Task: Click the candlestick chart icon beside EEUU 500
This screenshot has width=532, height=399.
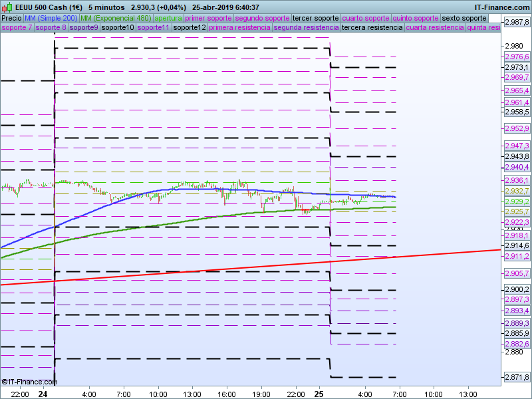Action: point(7,7)
